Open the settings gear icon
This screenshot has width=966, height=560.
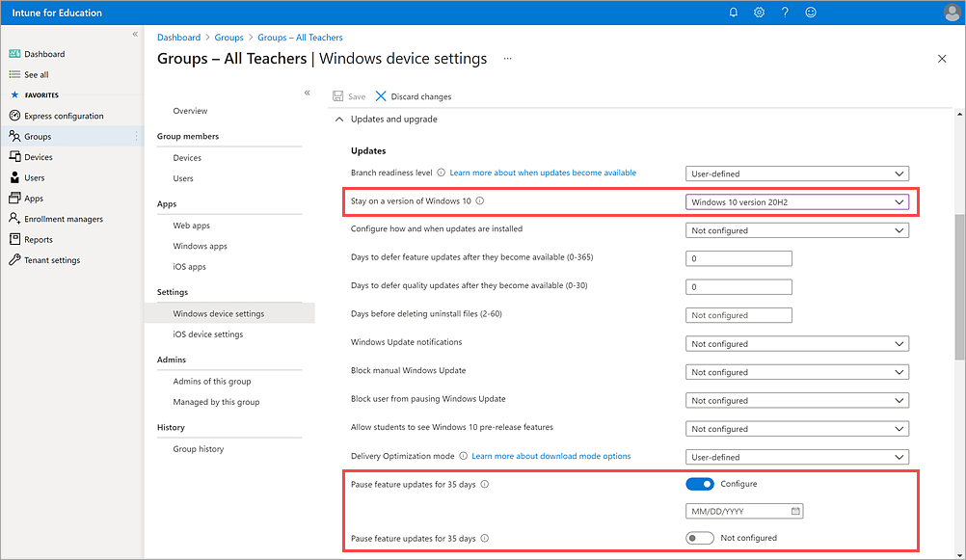point(760,13)
